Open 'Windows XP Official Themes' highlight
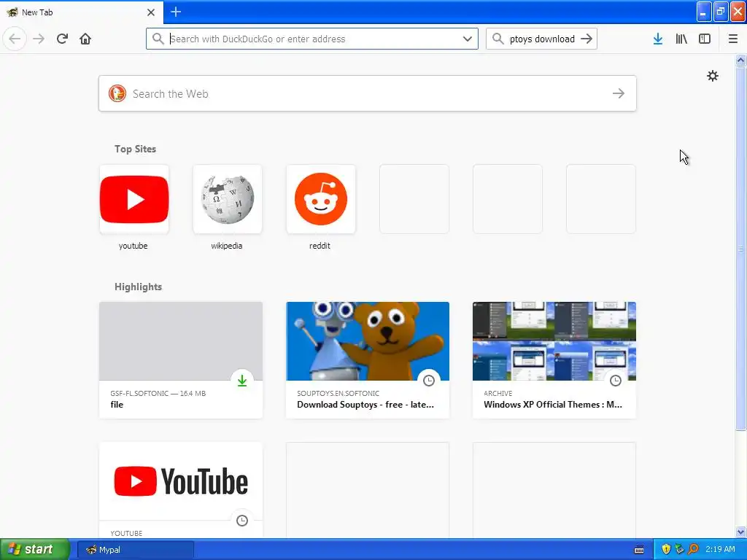This screenshot has height=560, width=747. (554, 360)
